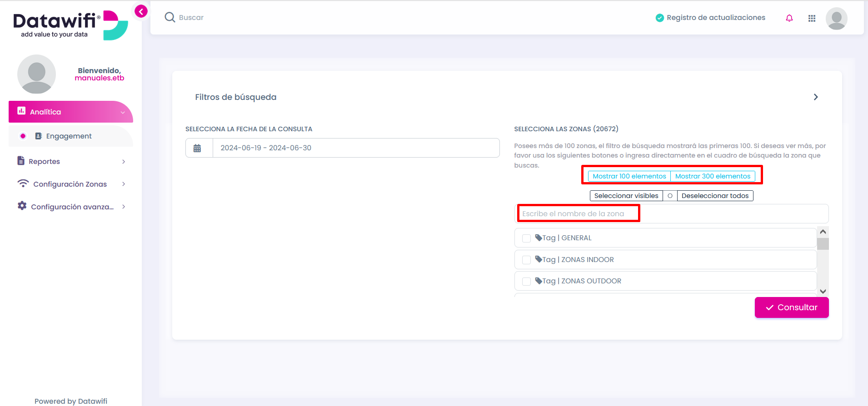The height and width of the screenshot is (406, 868).
Task: Open Configuración avanzada menu item
Action: [71, 207]
